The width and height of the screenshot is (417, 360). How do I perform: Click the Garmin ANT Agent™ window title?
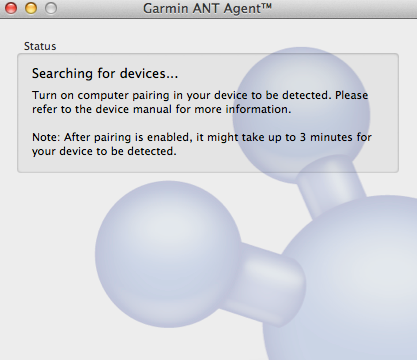click(x=207, y=8)
